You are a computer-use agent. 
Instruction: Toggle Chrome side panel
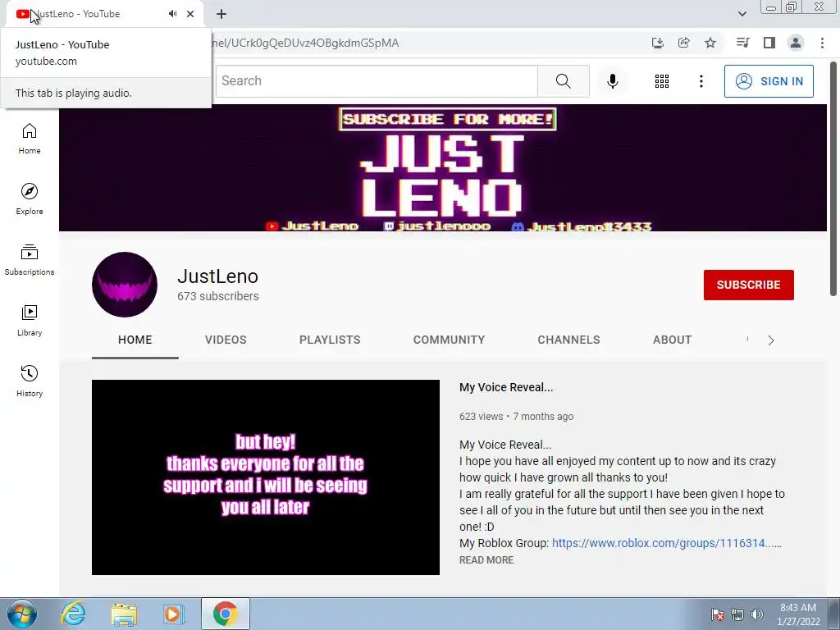pos(769,43)
